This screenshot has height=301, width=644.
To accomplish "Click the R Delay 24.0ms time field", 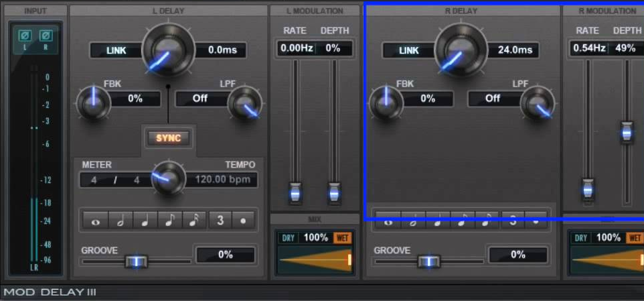I will [514, 50].
